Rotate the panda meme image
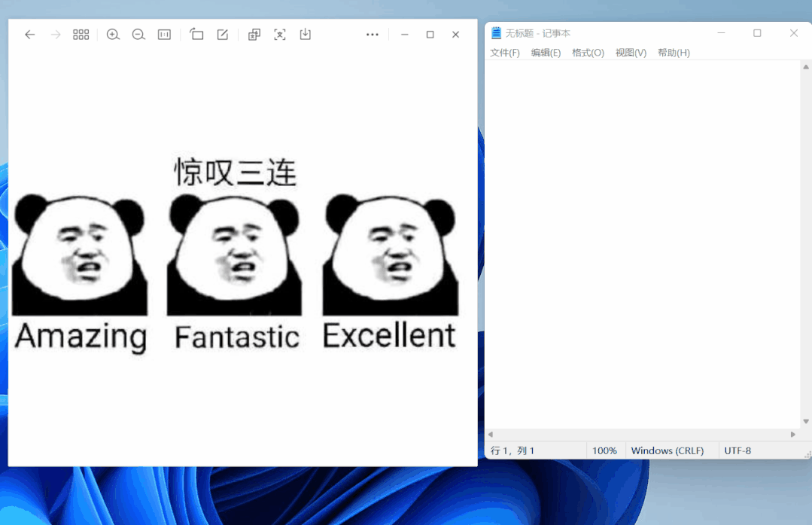Viewport: 812px width, 525px height. pos(196,34)
